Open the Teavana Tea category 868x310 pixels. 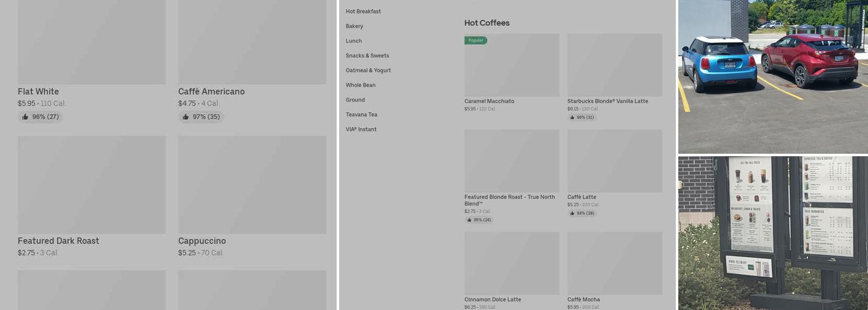coord(361,115)
